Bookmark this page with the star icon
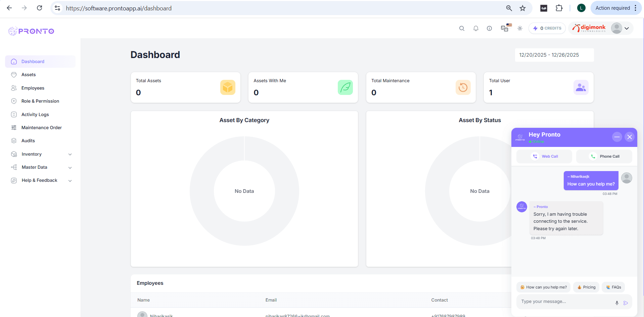The image size is (644, 317). click(522, 8)
